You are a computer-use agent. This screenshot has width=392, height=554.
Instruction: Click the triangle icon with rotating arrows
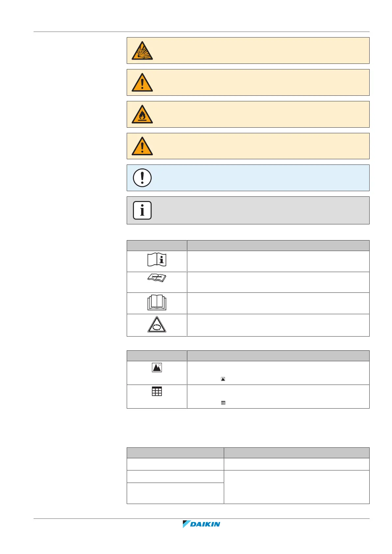[157, 325]
